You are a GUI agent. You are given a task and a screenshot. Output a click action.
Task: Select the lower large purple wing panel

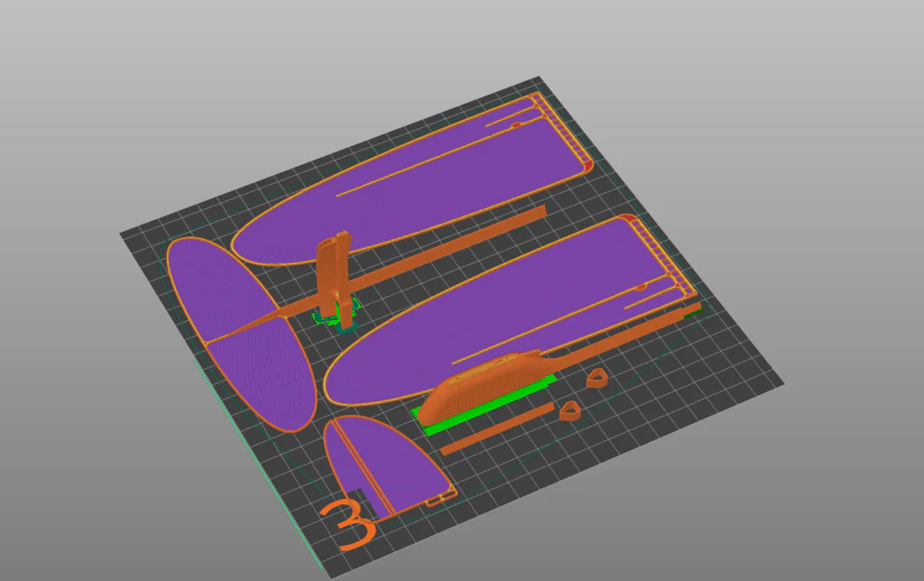tap(505, 307)
